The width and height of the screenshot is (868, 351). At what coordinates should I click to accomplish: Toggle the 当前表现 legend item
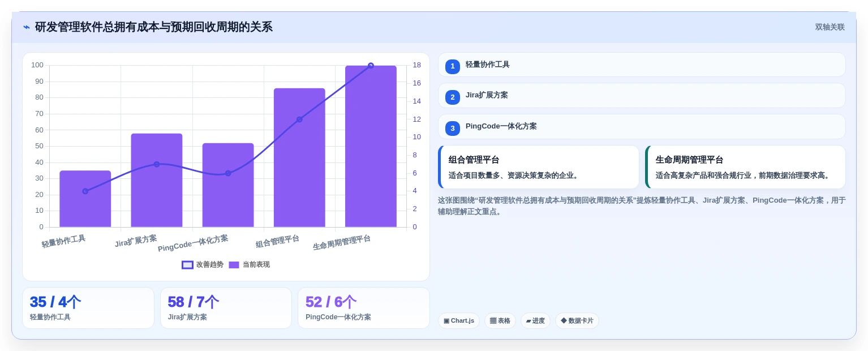249,264
